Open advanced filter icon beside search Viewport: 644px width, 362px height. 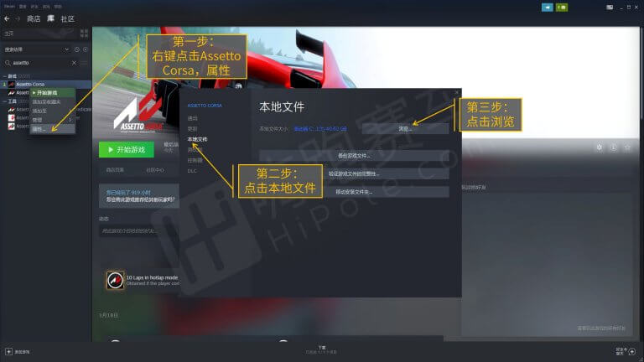click(84, 63)
